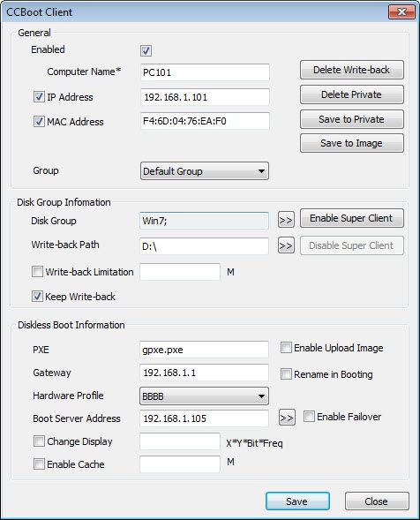Enable Write-back Limitation checkbox
Image resolution: width=420 pixels, height=520 pixels.
37,272
